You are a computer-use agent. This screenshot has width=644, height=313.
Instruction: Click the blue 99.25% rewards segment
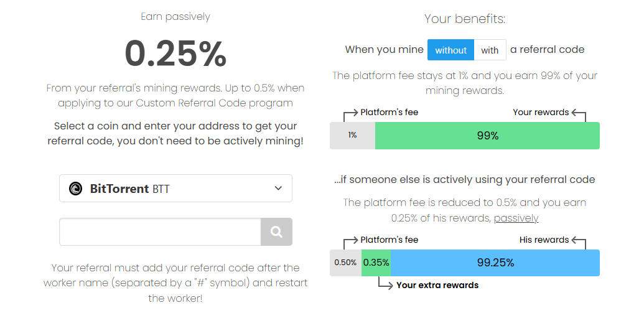coord(495,263)
